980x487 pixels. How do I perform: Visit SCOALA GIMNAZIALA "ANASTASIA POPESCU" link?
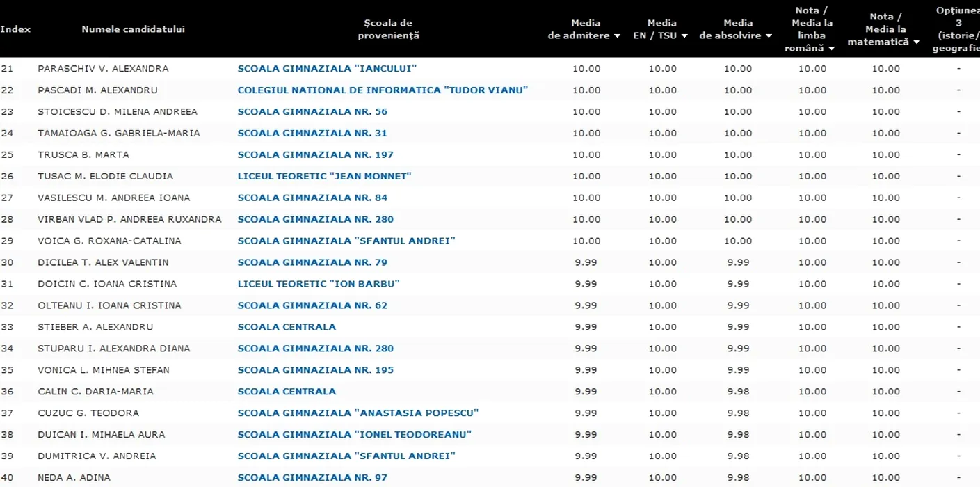pos(358,413)
